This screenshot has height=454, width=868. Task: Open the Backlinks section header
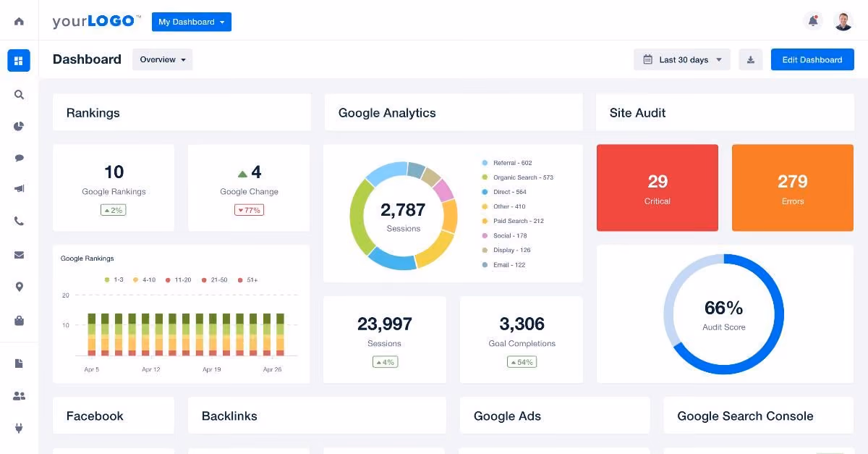coord(317,416)
